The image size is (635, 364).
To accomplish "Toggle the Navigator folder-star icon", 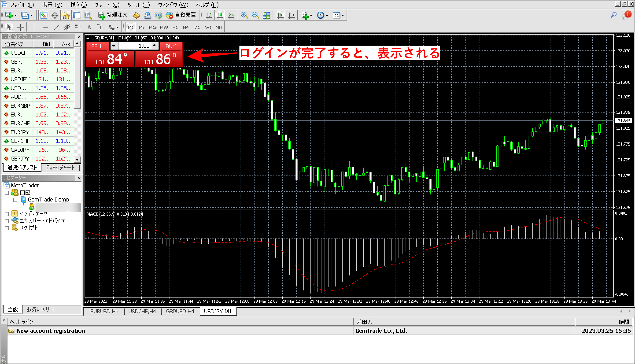I will (x=65, y=15).
